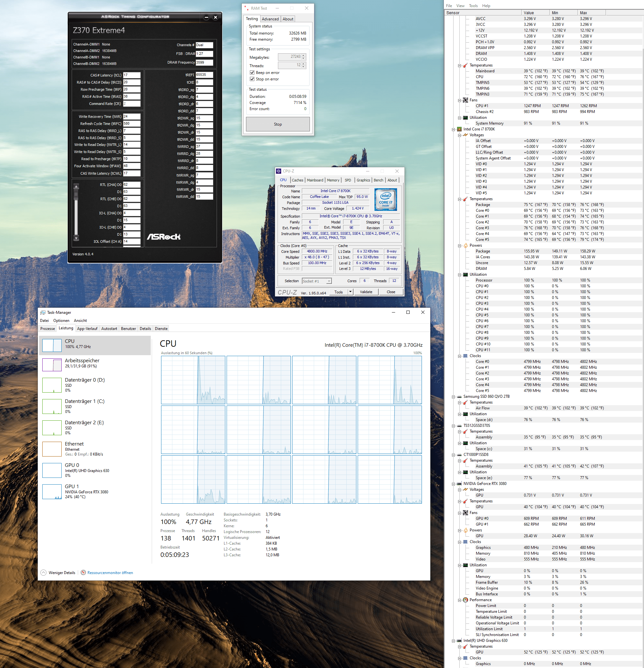Click the NVIDIA GeForce RTX 3080 device icon
This screenshot has height=668, width=644.
459,484
